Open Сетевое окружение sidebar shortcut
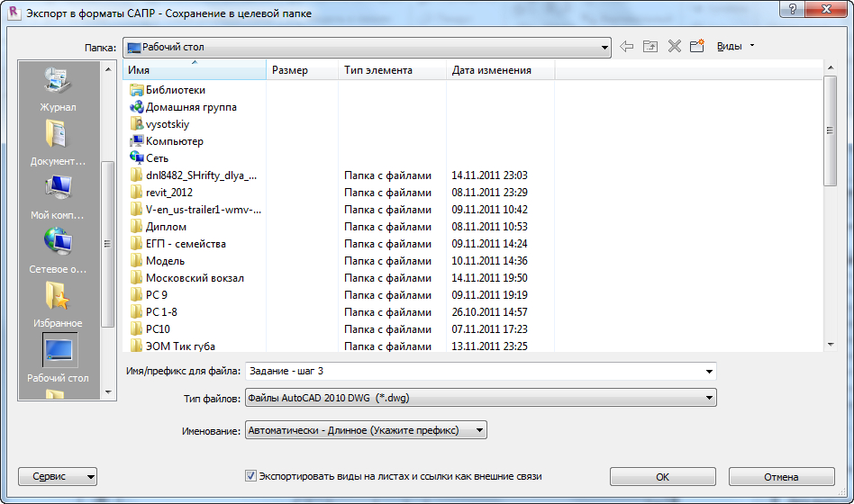Screen dimensions: 854x504 tap(58, 250)
